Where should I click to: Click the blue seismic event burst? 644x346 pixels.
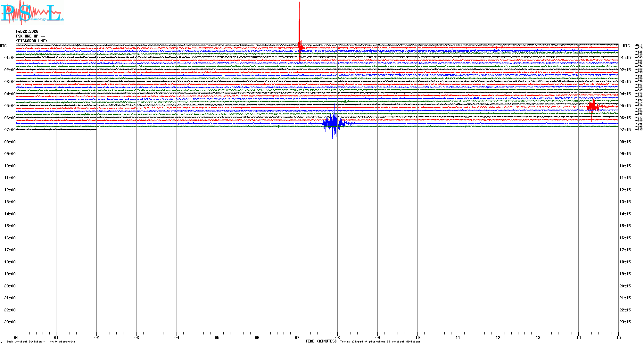(334, 123)
